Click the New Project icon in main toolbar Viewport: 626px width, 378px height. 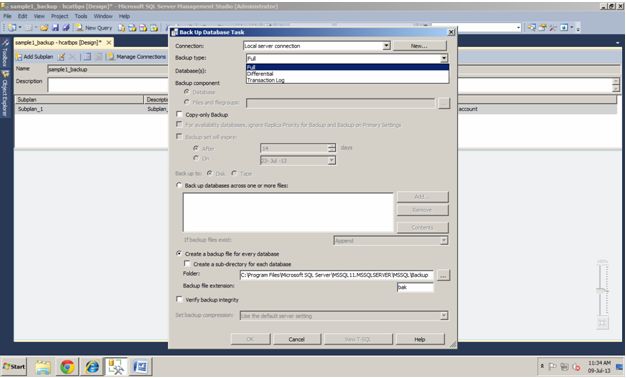click(12, 28)
